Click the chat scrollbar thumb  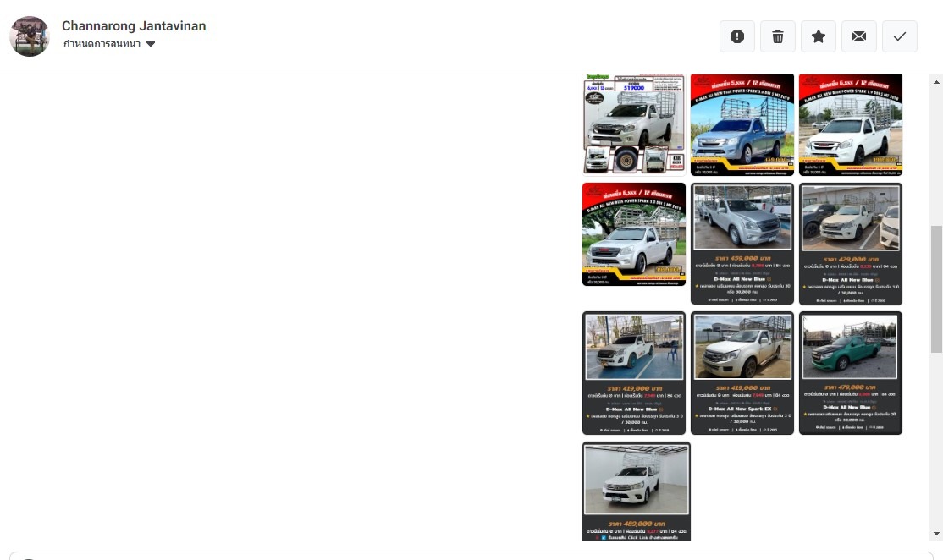[936, 289]
